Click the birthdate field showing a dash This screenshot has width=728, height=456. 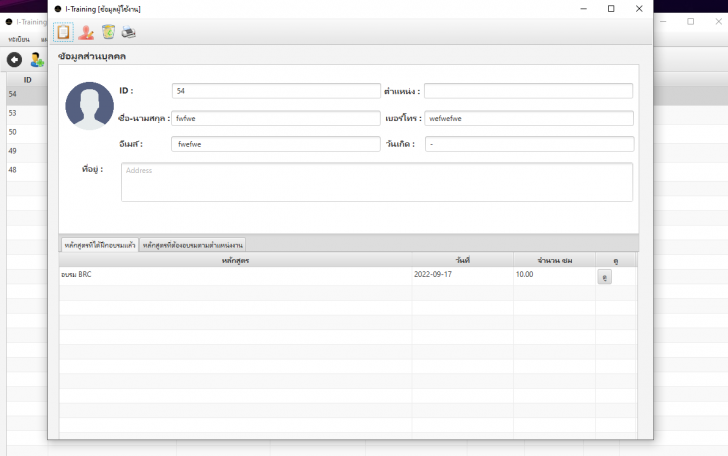(529, 144)
